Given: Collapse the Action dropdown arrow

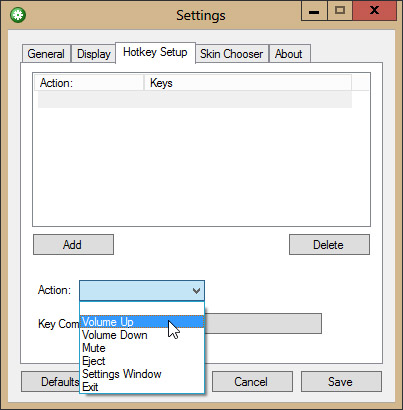Looking at the screenshot, I should [x=196, y=291].
